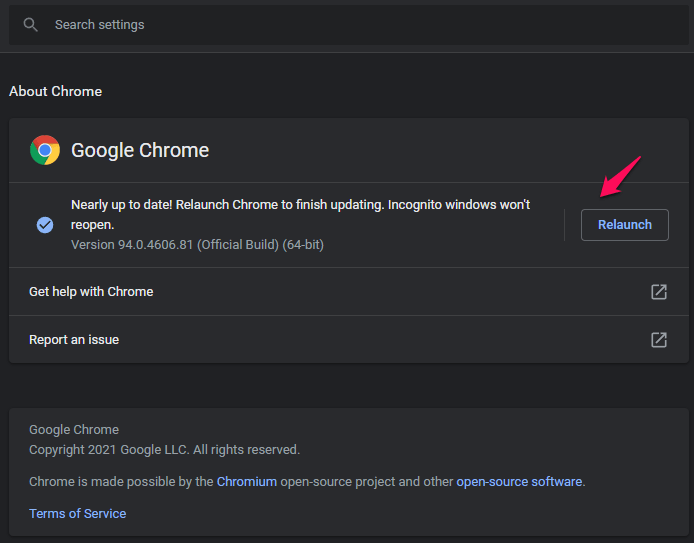
Task: Click the About Chrome heading
Action: click(x=55, y=91)
